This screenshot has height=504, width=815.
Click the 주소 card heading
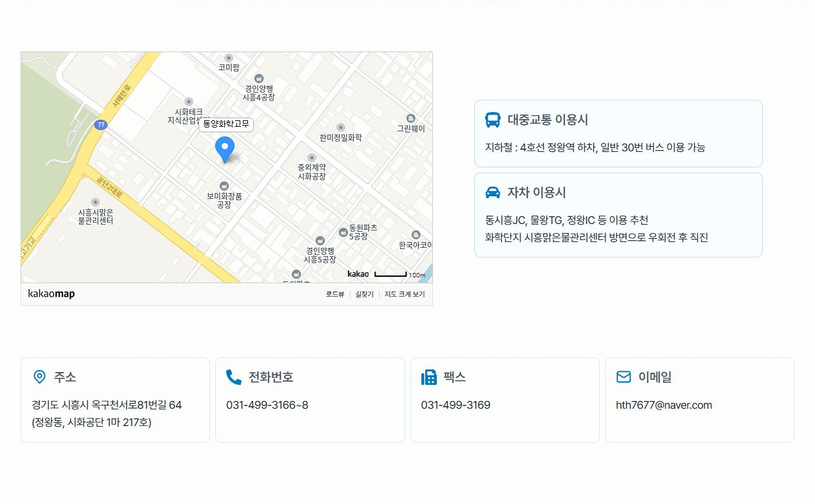(65, 377)
